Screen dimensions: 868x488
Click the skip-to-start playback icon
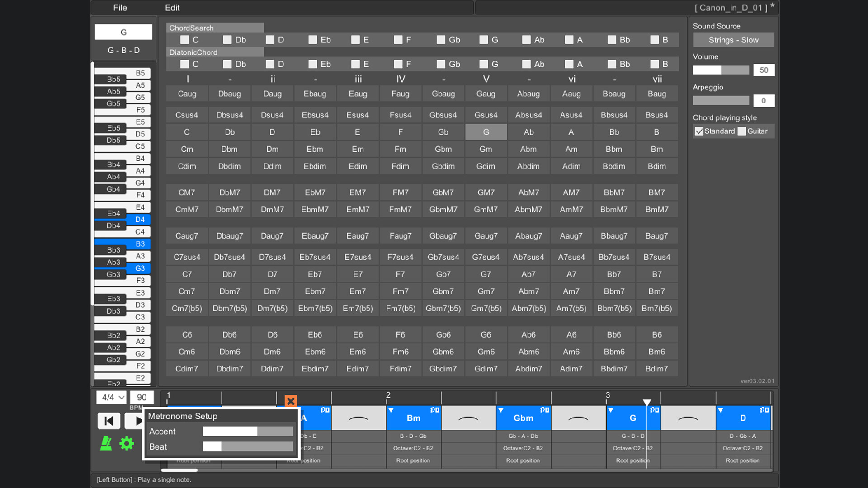[108, 421]
